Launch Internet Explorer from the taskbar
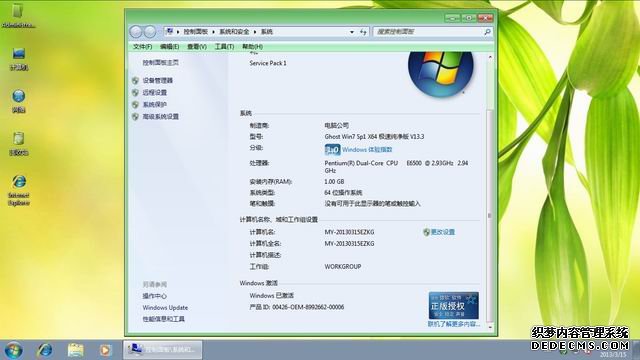Screen dimensions: 640x360 click(x=44, y=350)
